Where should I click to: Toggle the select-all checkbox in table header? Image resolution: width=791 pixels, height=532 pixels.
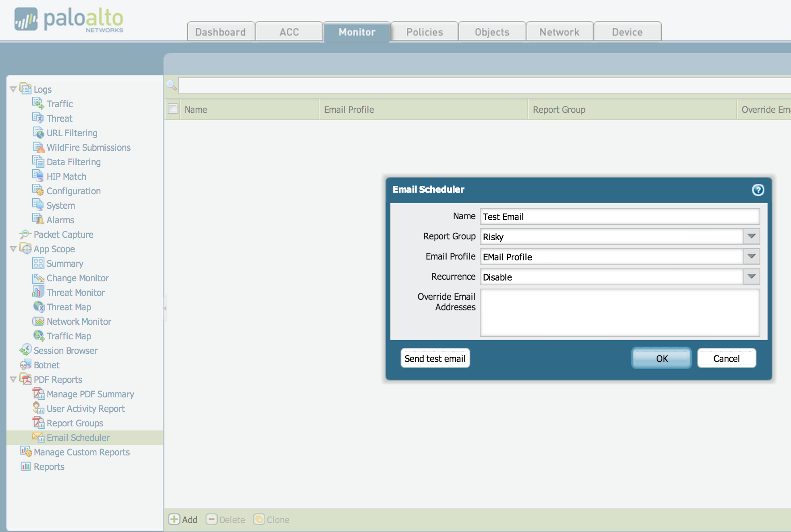tap(173, 109)
